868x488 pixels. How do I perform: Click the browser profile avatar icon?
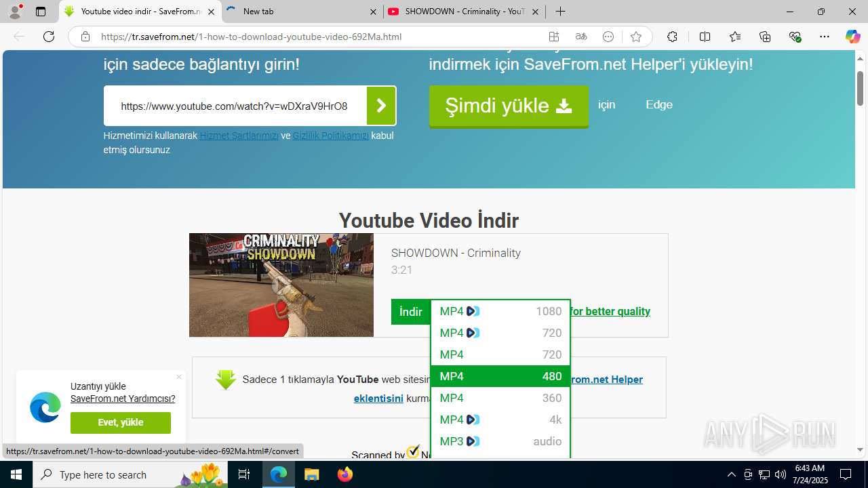tap(15, 12)
